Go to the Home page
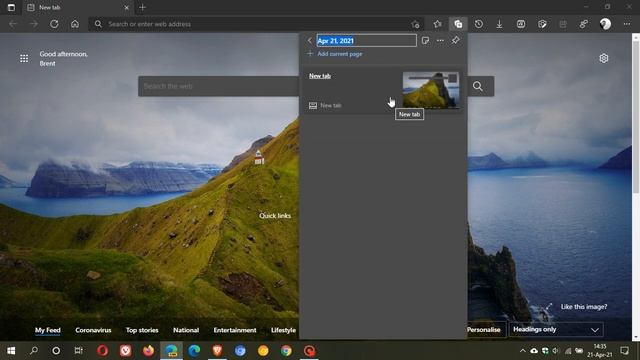This screenshot has width=640, height=360. pos(75,24)
